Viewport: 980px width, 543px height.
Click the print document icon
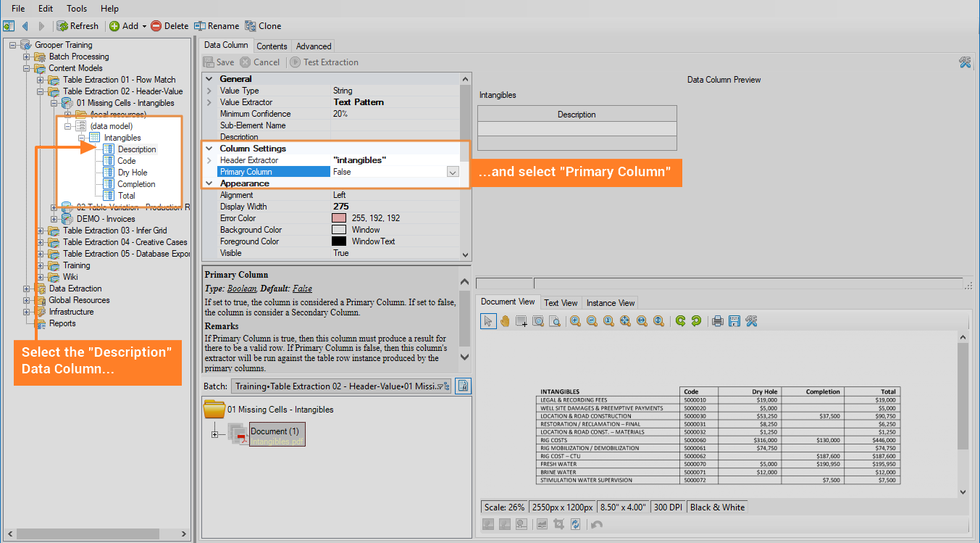(717, 321)
